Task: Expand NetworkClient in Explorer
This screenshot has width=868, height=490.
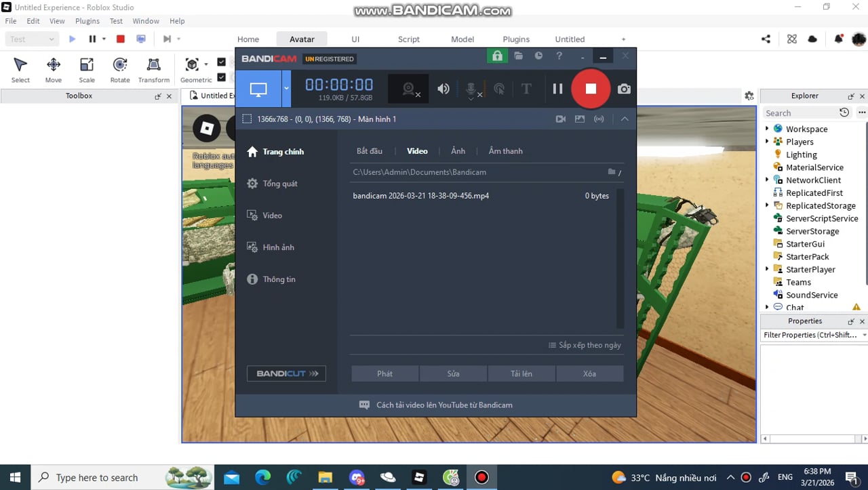Action: click(x=767, y=180)
